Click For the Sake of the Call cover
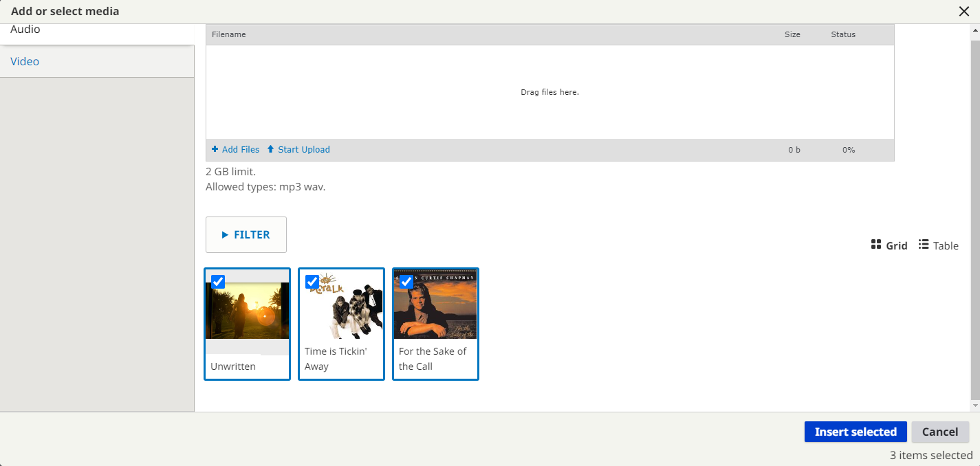Viewport: 980px width, 466px height. tap(436, 304)
